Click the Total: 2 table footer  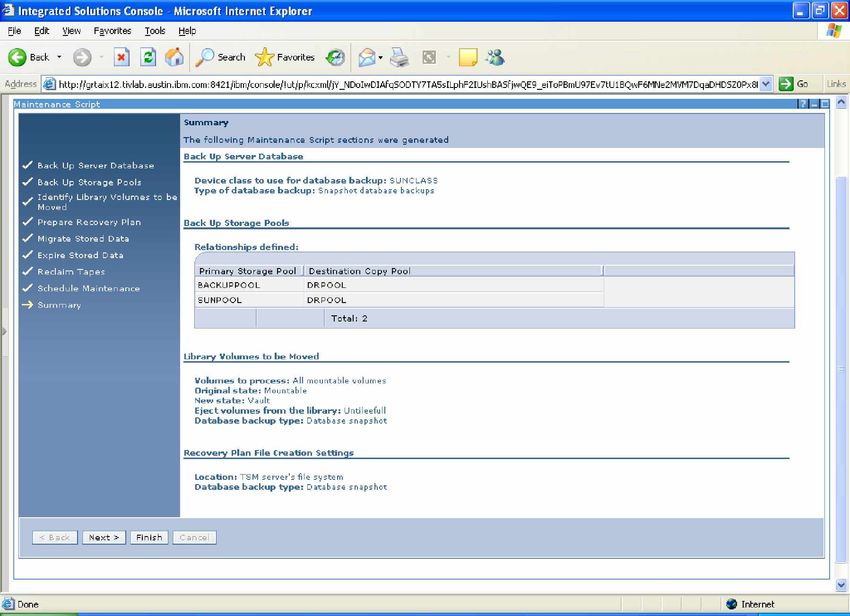coord(349,319)
